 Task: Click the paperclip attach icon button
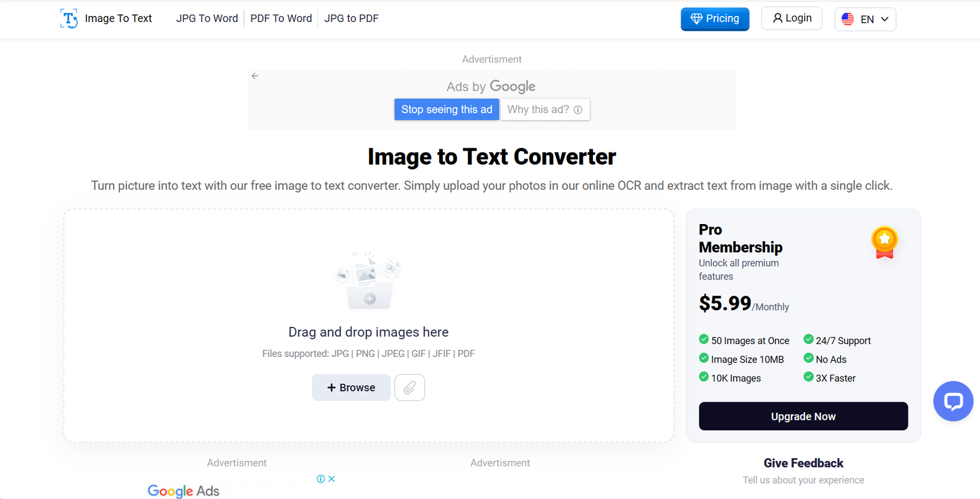(410, 388)
